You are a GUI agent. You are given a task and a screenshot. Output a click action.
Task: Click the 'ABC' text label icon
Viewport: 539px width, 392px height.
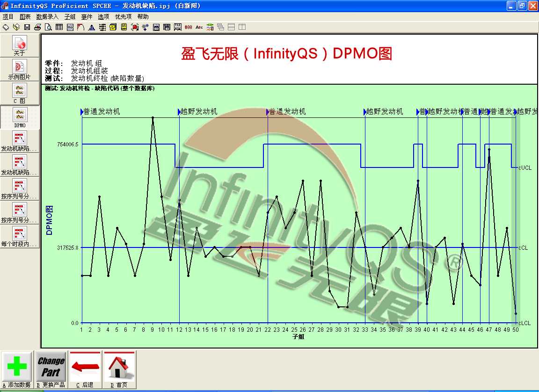(199, 27)
